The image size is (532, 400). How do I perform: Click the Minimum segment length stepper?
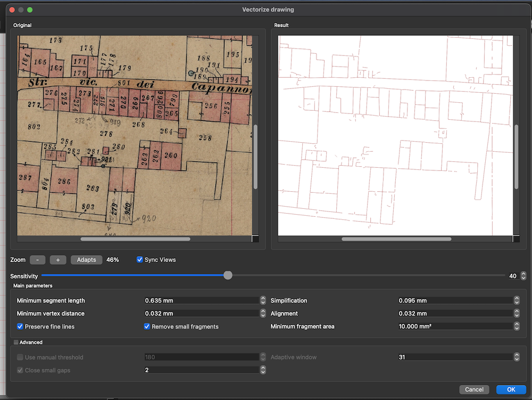click(x=263, y=300)
